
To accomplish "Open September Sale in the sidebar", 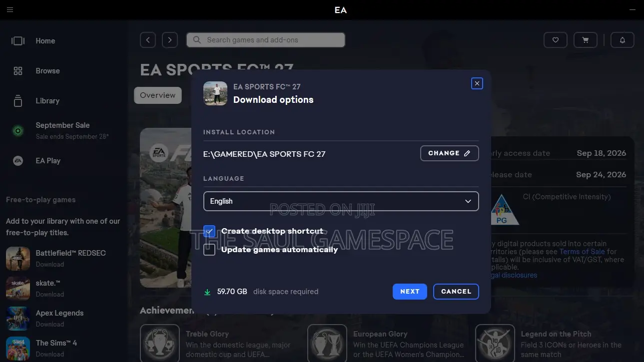I will 63,125.
